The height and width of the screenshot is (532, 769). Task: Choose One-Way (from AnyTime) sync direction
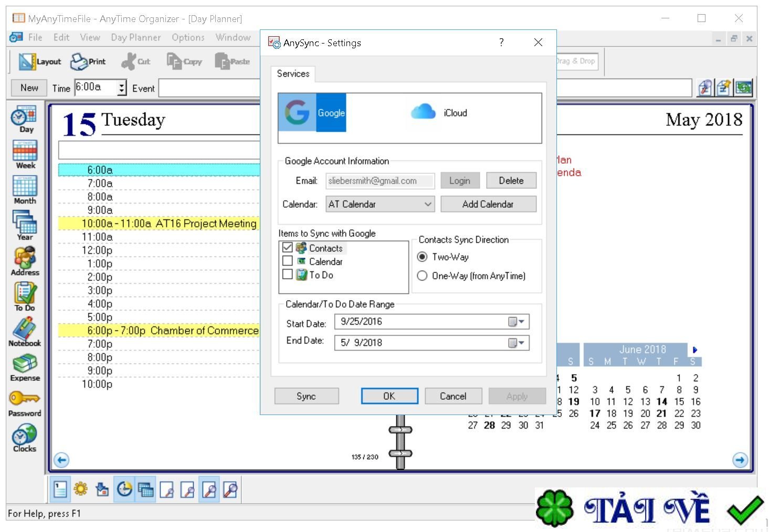(x=422, y=276)
